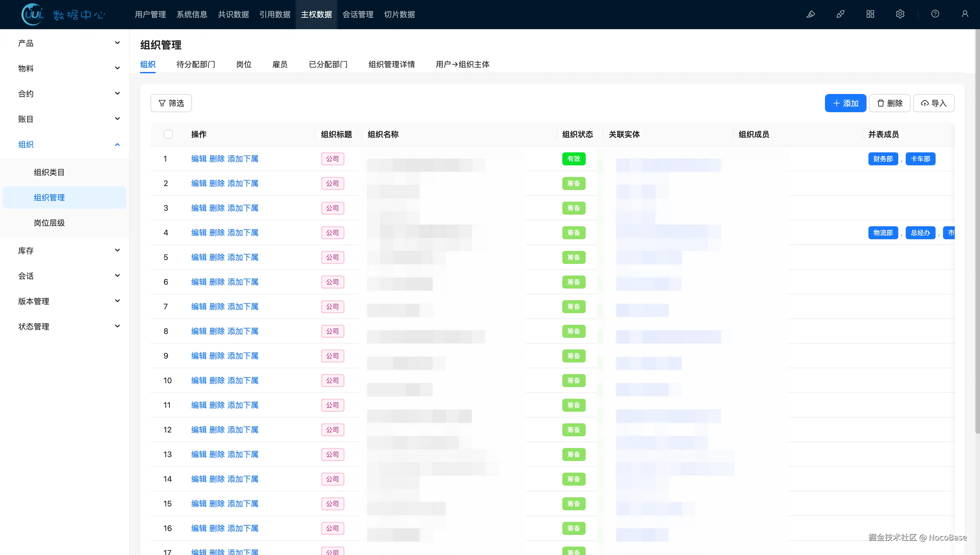Click 添加下属 link in row 16
Screen dimensions: 980x555
[x=243, y=528]
